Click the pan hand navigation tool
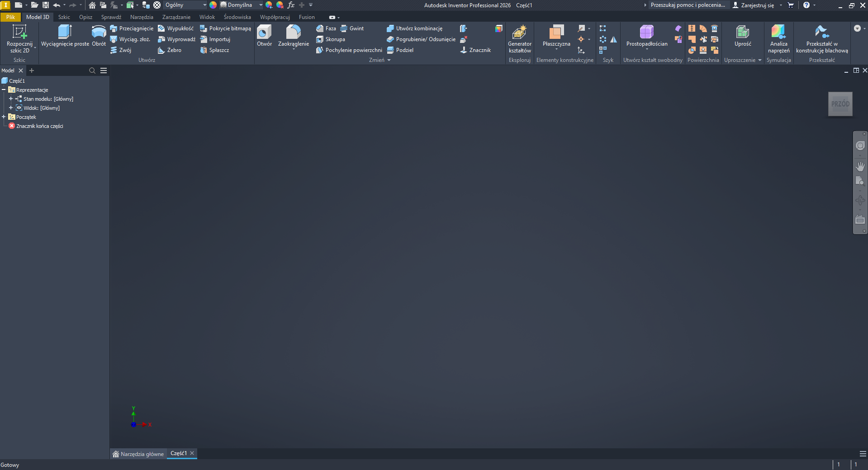The image size is (868, 470). (860, 166)
